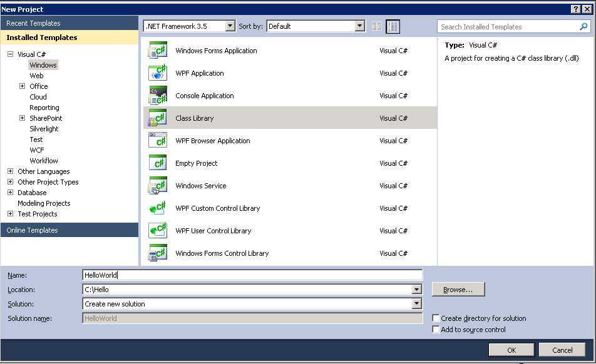The width and height of the screenshot is (596, 364).
Task: Click the Windows Service template icon
Action: pos(157,186)
